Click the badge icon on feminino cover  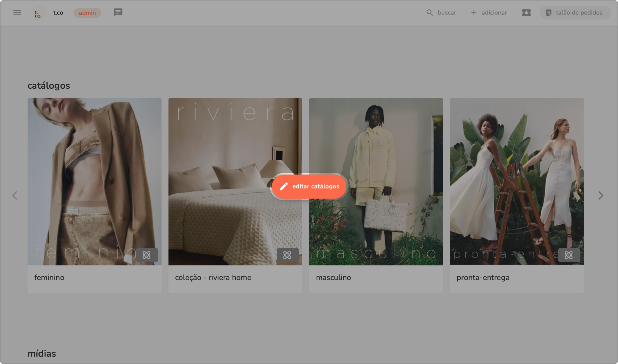[147, 255]
